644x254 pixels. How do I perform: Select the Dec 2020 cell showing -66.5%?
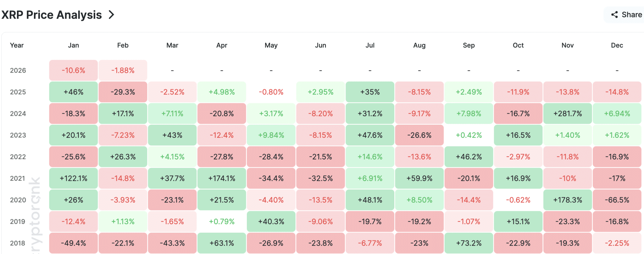617,200
